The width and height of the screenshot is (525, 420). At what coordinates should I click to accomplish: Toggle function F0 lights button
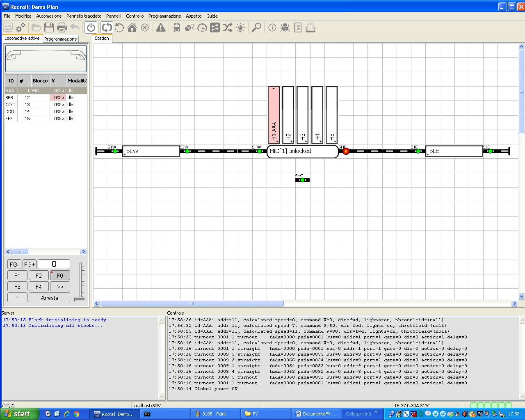pos(60,276)
